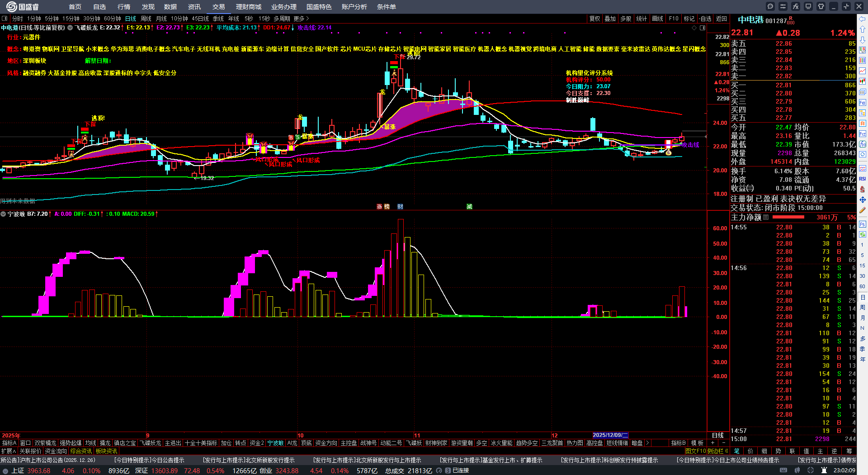
Task: Toggle 标记 marker option
Action: 689,19
